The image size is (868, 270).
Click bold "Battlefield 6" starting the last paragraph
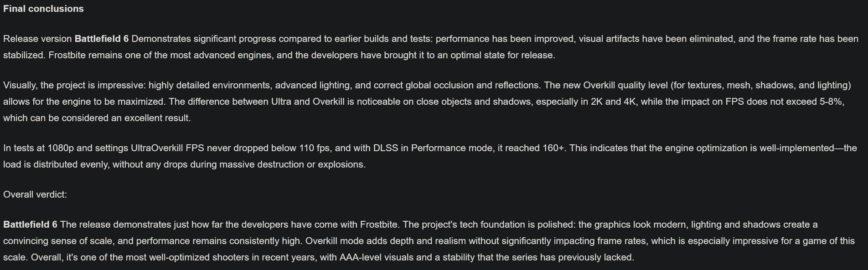pos(30,224)
